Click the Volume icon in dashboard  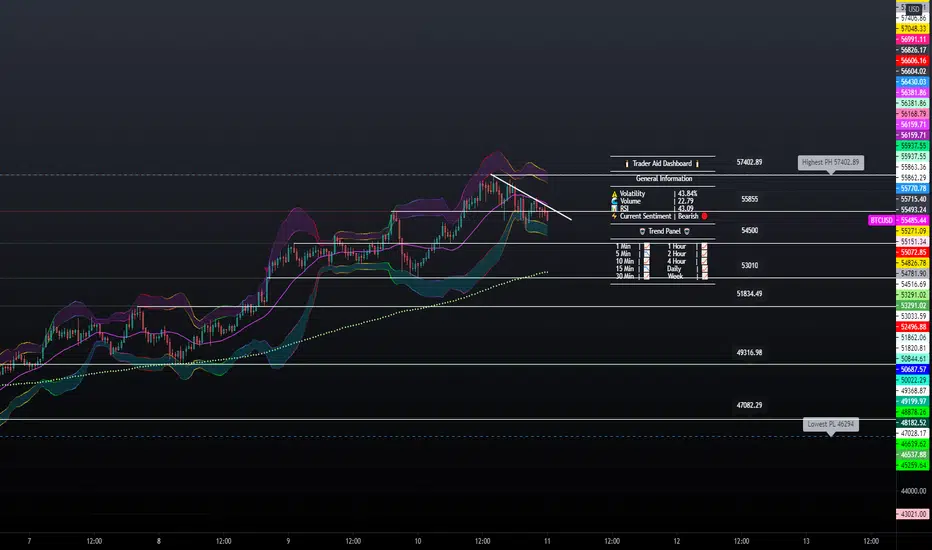coord(614,201)
